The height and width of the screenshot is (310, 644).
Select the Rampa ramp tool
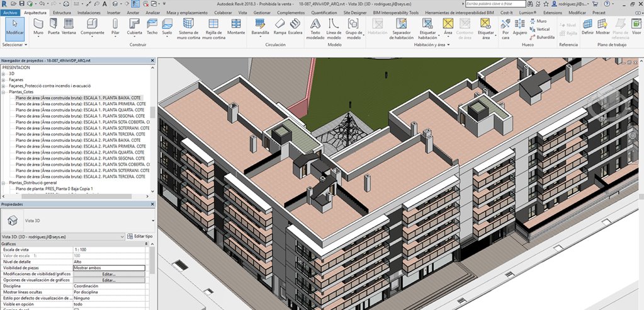pyautogui.click(x=280, y=27)
